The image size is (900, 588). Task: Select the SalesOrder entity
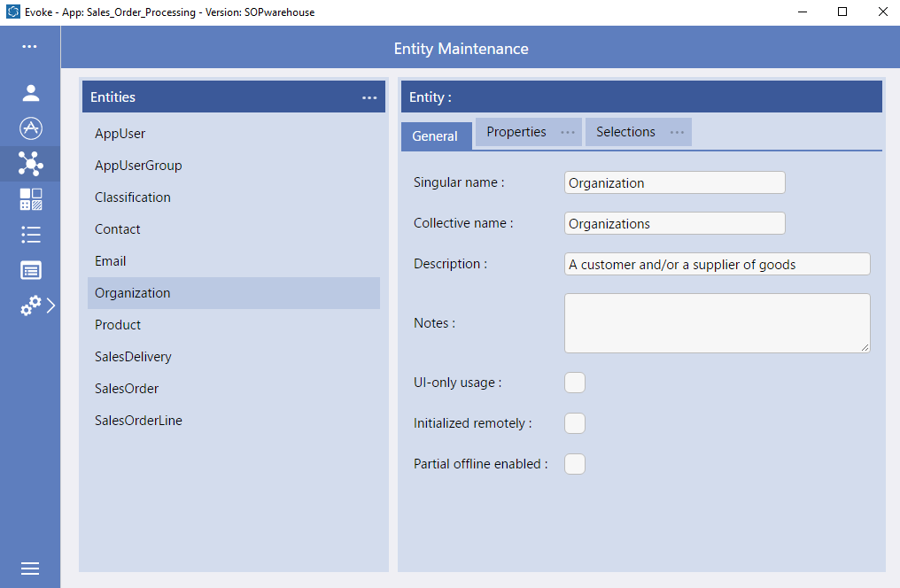click(x=234, y=389)
